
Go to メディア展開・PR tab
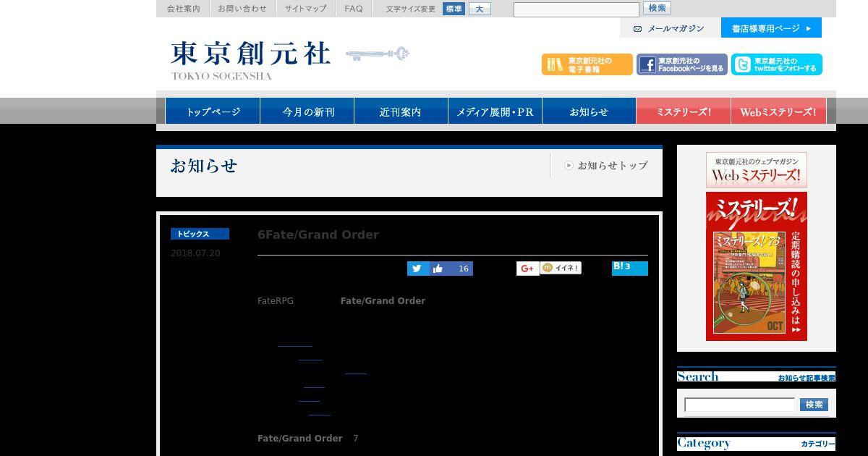[495, 111]
